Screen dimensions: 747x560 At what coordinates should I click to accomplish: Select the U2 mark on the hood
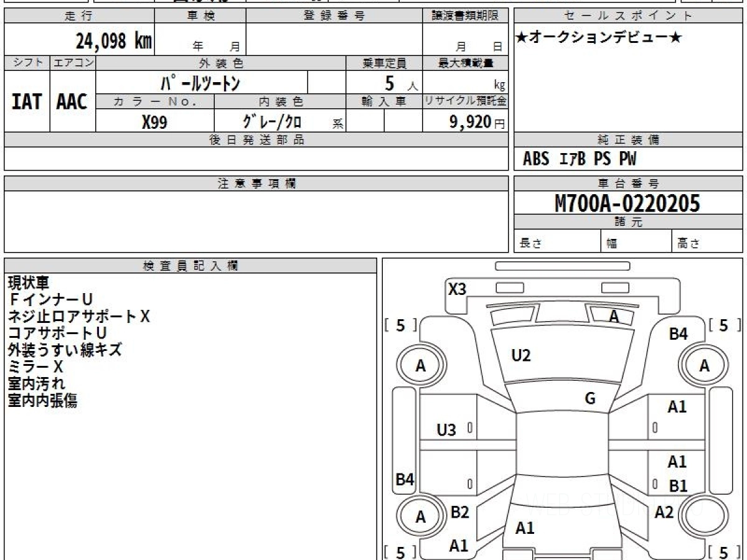click(521, 355)
